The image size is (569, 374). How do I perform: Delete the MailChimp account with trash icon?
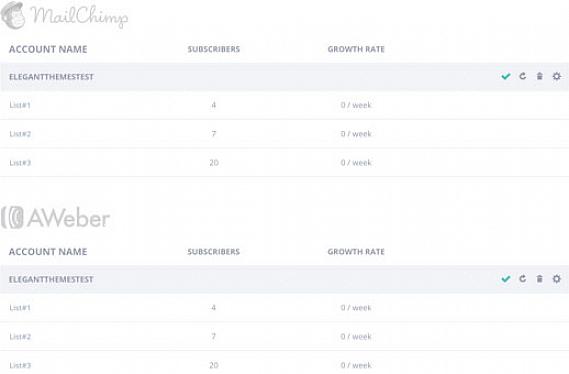[540, 76]
